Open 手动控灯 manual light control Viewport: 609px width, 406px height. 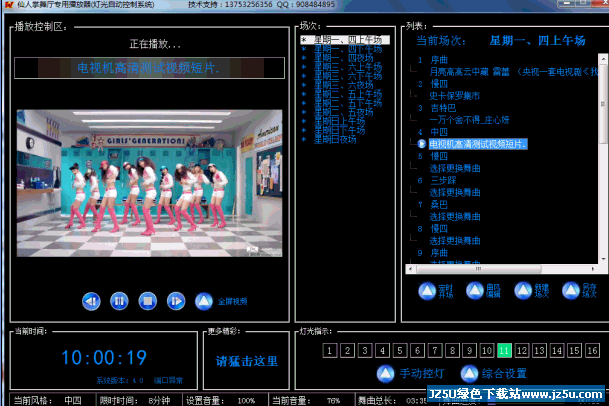(385, 373)
